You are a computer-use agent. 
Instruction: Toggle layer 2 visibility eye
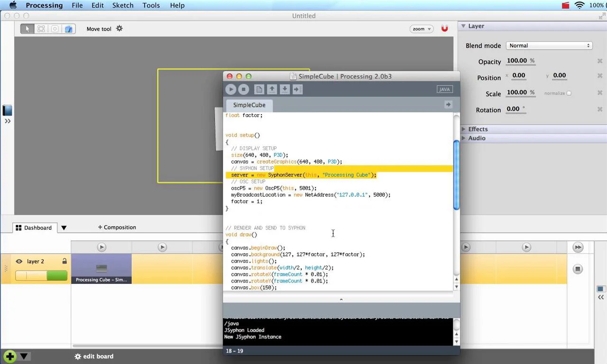(19, 261)
